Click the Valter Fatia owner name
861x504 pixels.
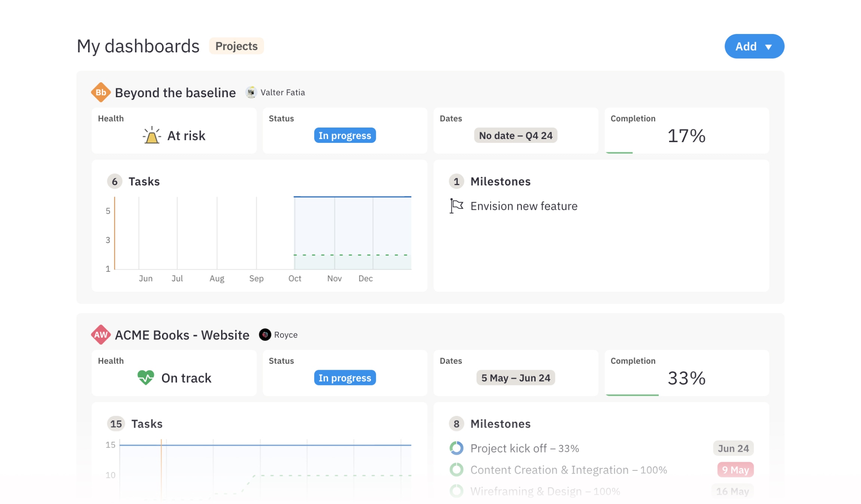(282, 92)
